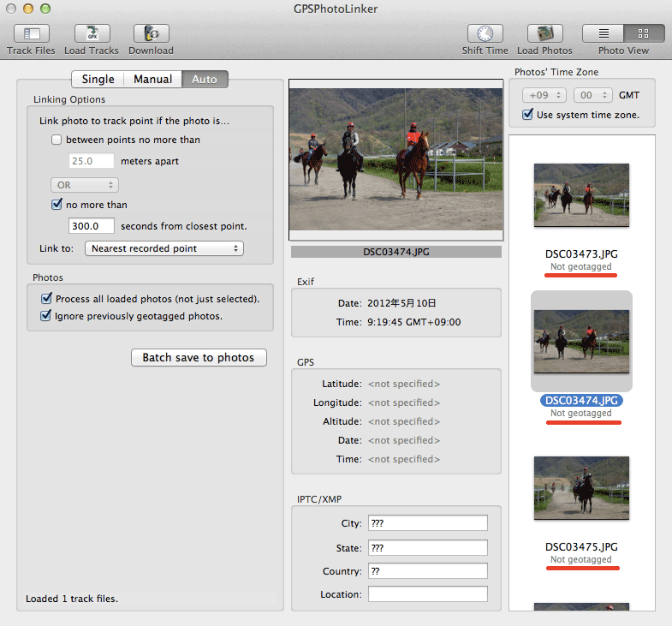Open the +09 hour offset dropdown

[x=544, y=95]
